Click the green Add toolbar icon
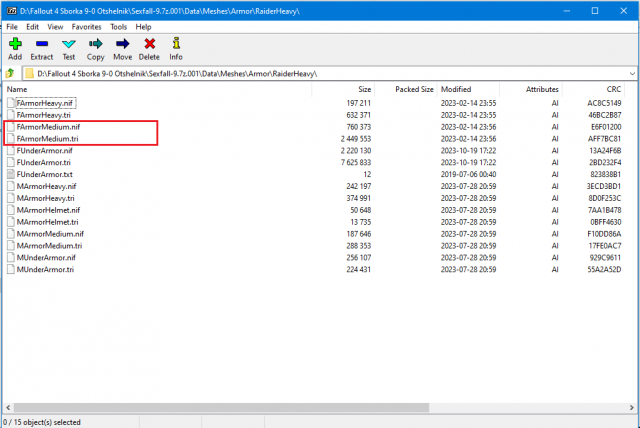This screenshot has height=428, width=640. click(14, 45)
